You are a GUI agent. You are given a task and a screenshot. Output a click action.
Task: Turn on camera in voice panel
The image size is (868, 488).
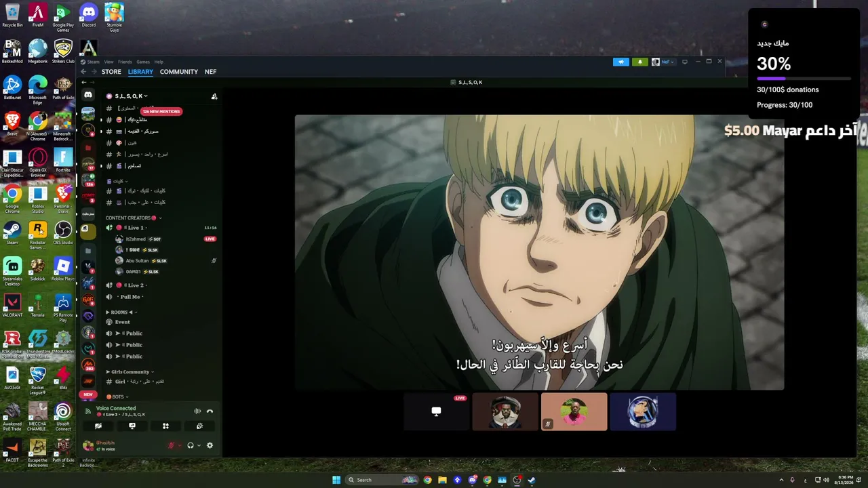click(98, 426)
